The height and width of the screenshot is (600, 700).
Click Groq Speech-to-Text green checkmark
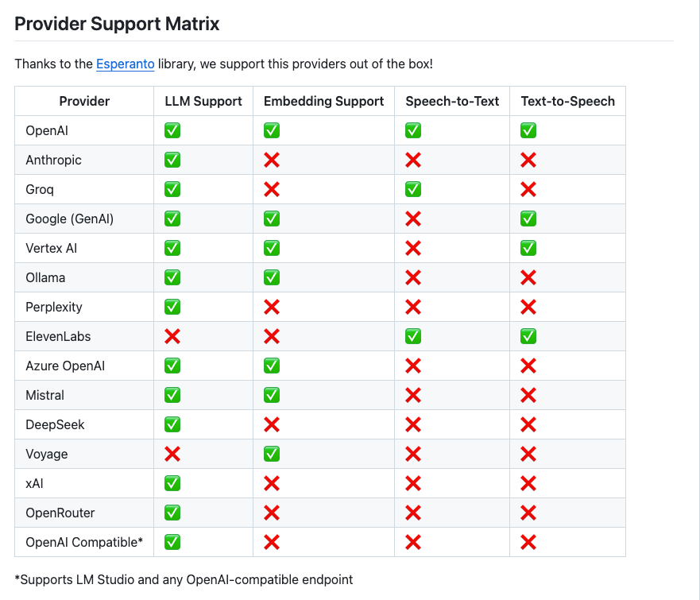click(413, 189)
